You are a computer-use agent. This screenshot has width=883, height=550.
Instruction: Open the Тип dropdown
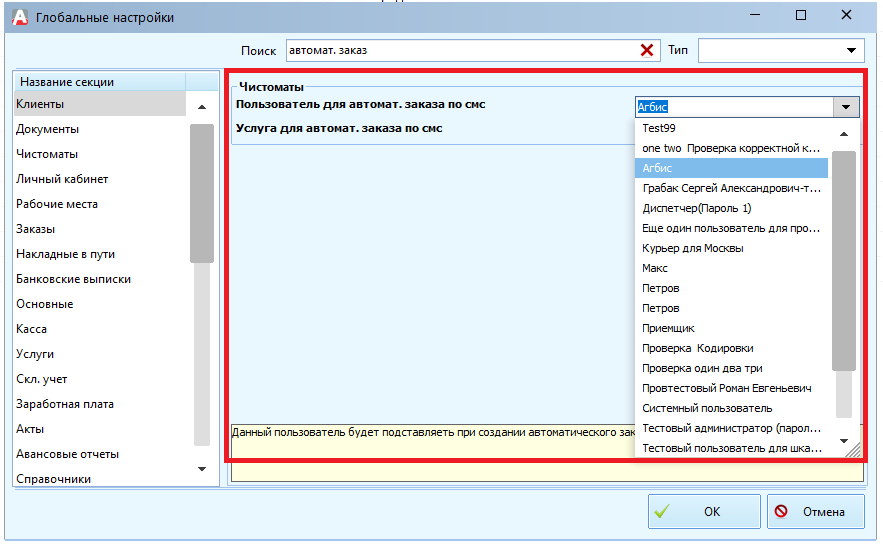[x=851, y=51]
